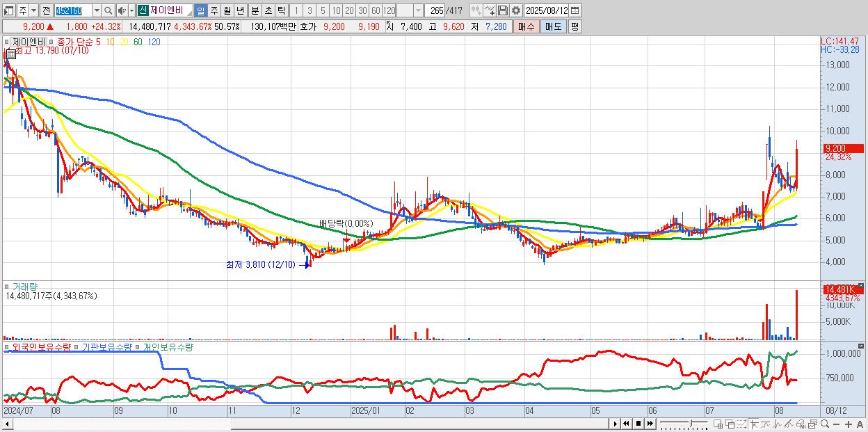Click the crosshair cursor tool icon
This screenshot has width=868, height=432.
(753, 424)
